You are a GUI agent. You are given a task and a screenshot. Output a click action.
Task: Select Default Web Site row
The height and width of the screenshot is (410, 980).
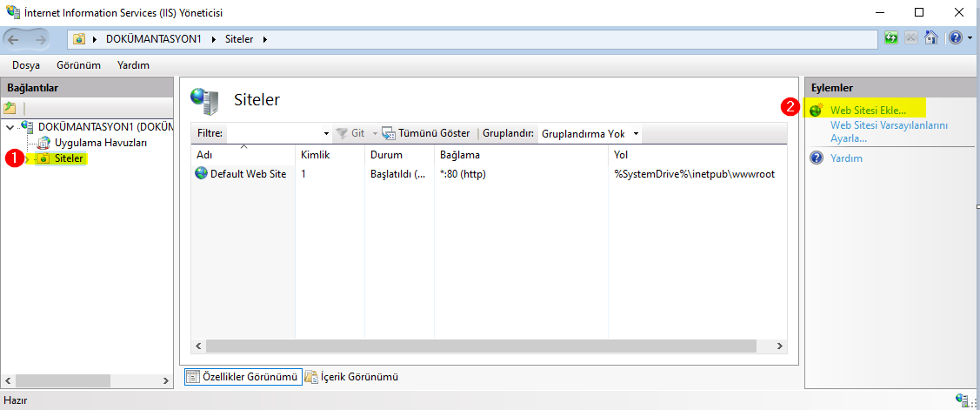pos(489,174)
